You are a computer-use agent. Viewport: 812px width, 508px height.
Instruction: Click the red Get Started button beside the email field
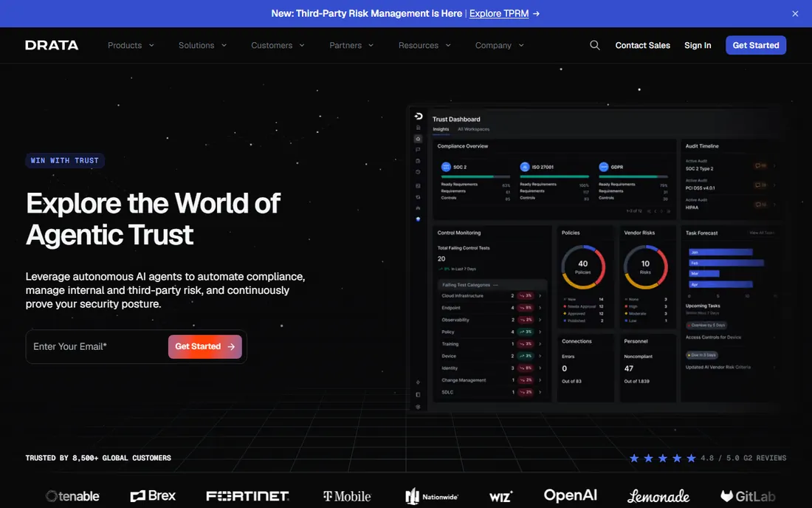pos(204,346)
